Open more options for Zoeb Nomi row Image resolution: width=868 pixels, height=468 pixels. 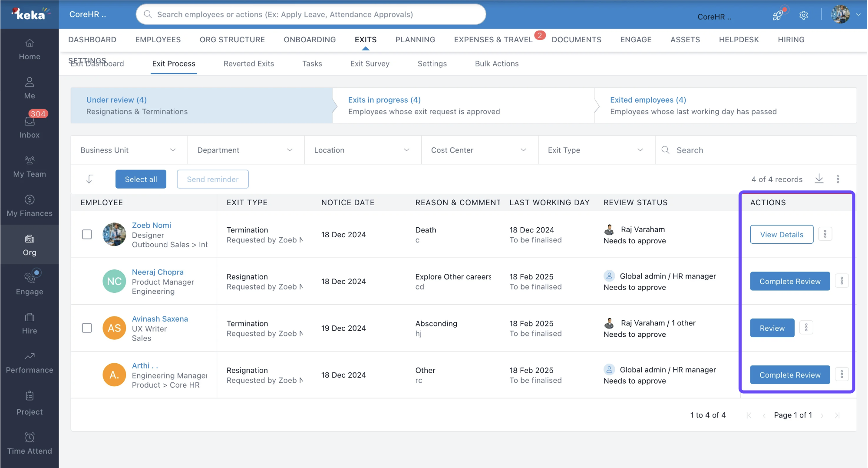(x=825, y=234)
